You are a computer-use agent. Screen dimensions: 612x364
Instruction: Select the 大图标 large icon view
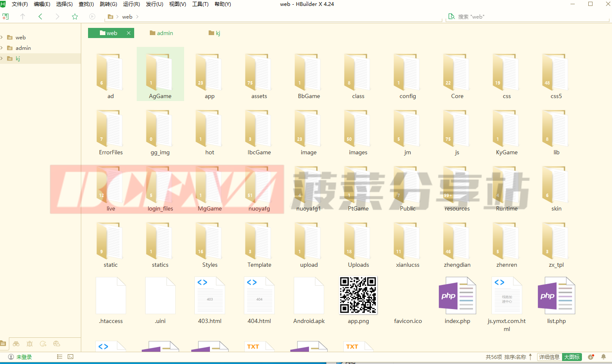tap(572, 357)
